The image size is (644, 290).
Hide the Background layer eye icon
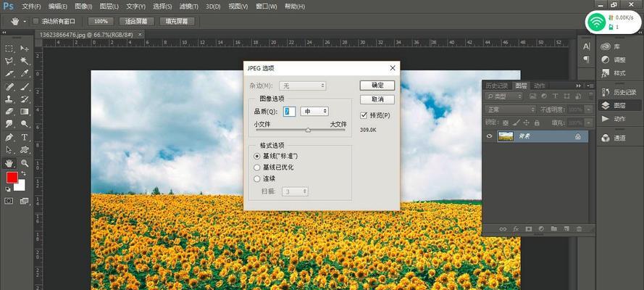pyautogui.click(x=489, y=136)
